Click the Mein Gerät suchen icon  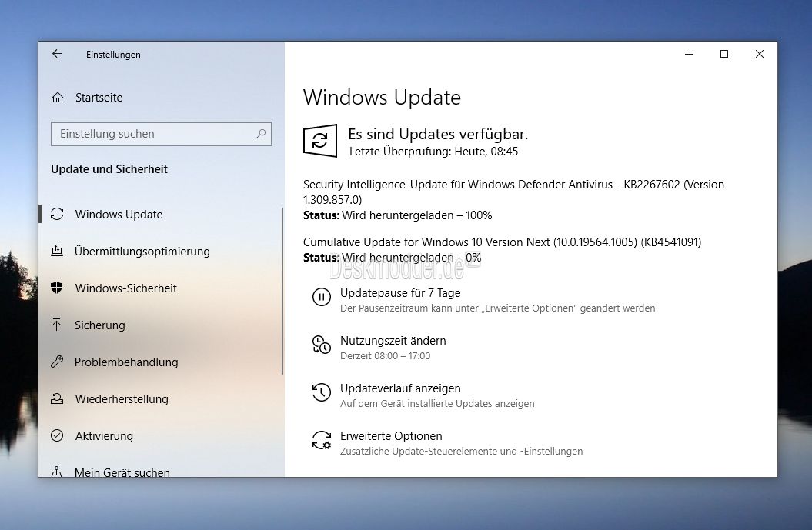coord(57,472)
